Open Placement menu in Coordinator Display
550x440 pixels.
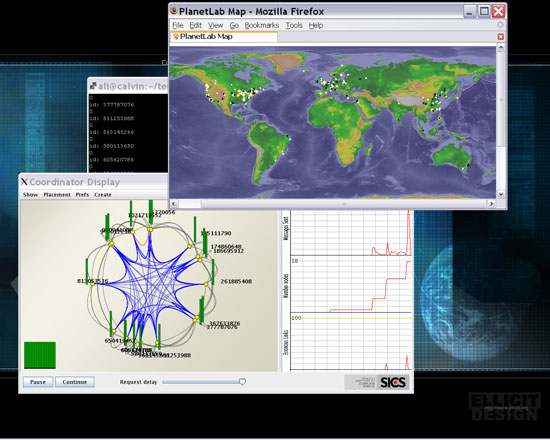click(x=57, y=195)
